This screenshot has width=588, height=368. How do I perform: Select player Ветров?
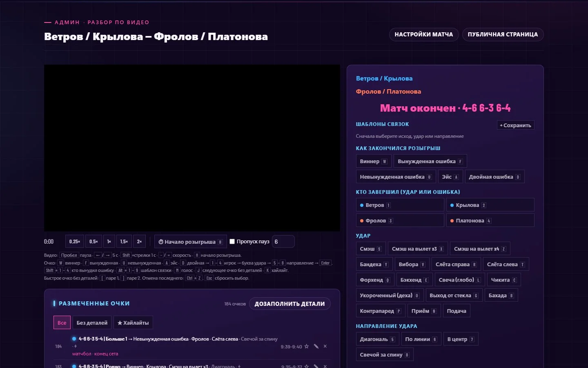click(x=400, y=205)
